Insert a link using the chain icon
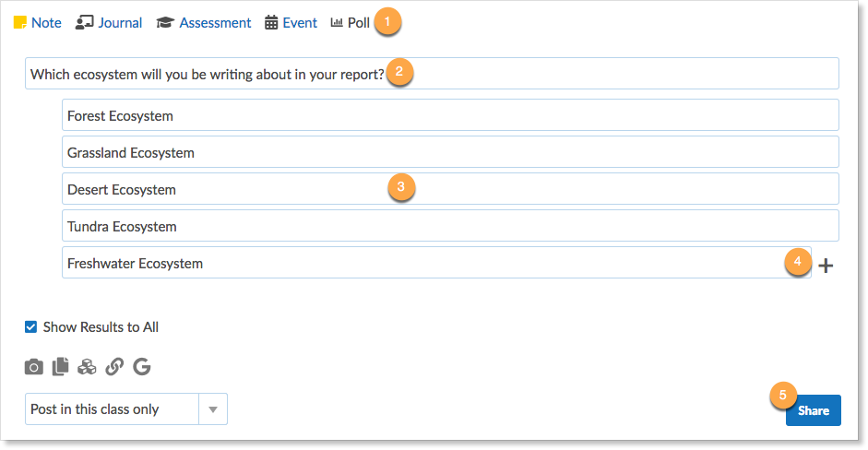 coord(114,367)
